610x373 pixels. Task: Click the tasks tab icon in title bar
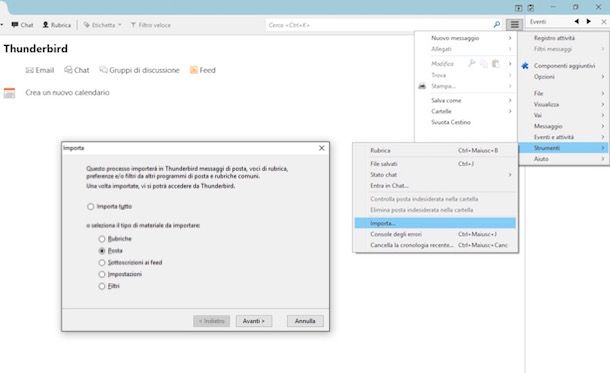point(531,8)
